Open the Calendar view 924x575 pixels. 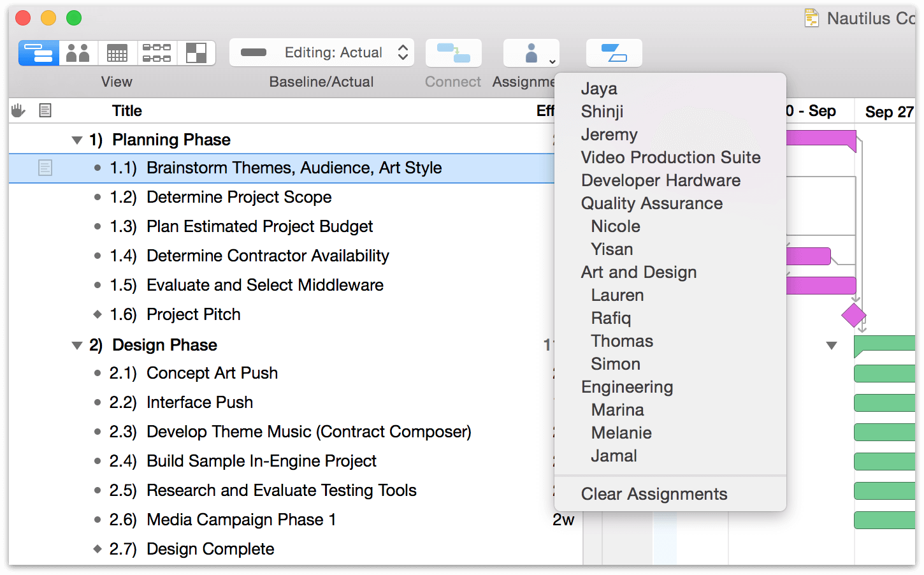pyautogui.click(x=117, y=53)
